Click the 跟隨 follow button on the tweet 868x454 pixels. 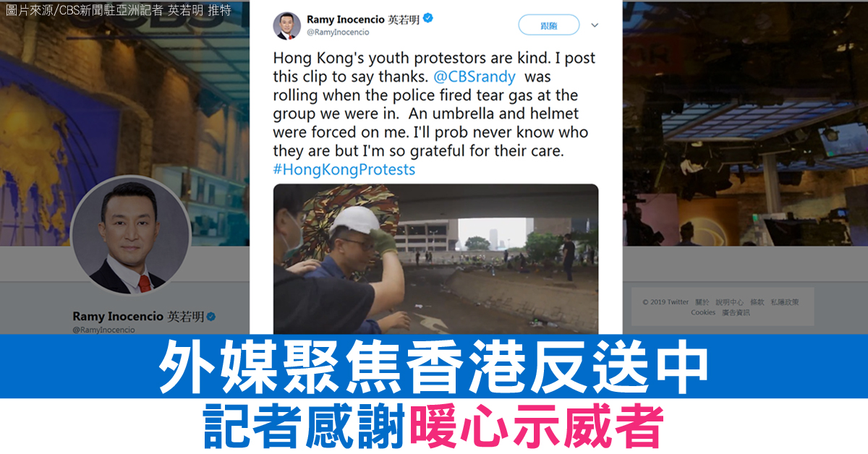click(549, 25)
